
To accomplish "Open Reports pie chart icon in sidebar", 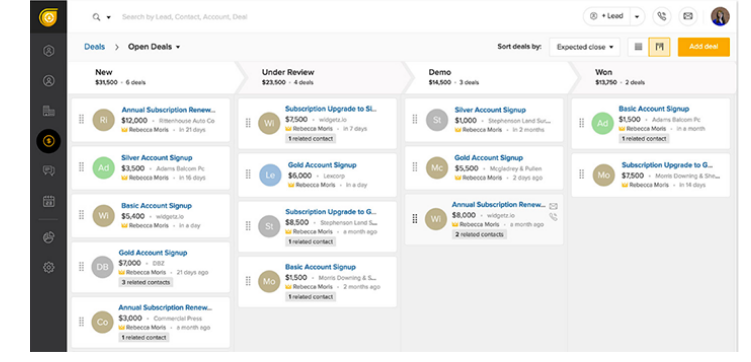I will (x=48, y=238).
